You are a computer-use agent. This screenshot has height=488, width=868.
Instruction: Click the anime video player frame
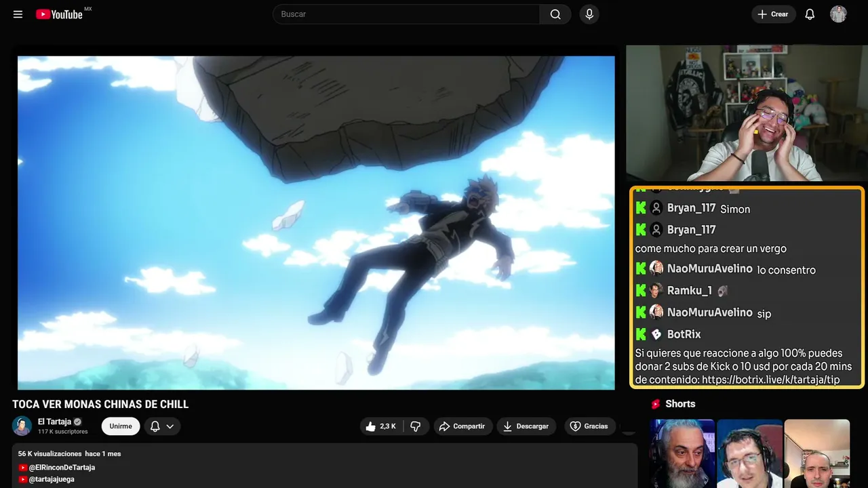[316, 222]
